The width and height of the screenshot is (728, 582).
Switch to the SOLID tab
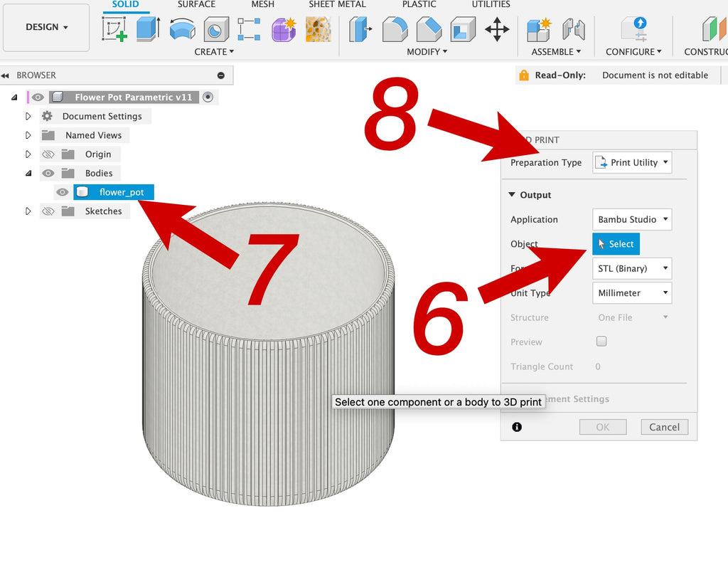click(125, 4)
